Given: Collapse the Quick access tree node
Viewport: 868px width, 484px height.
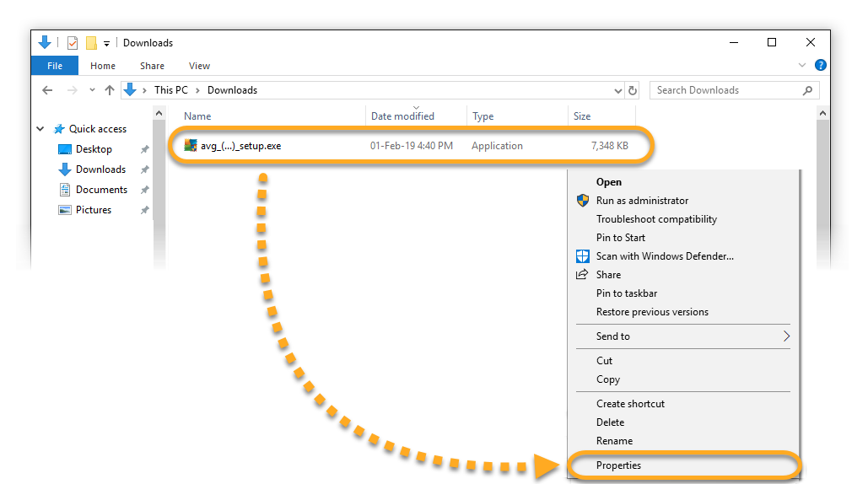Looking at the screenshot, I should click(x=40, y=128).
